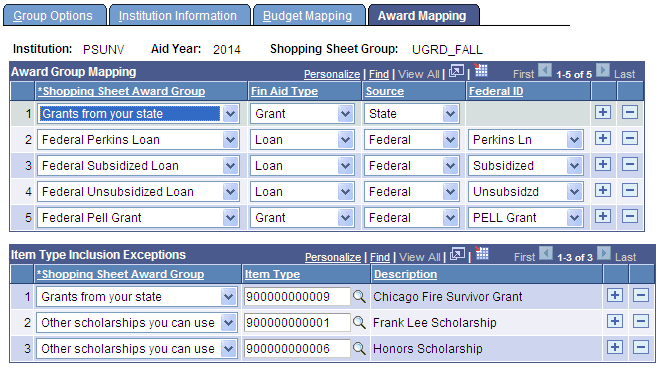Select the Award Mapping tab
The image size is (661, 369).
point(422,16)
